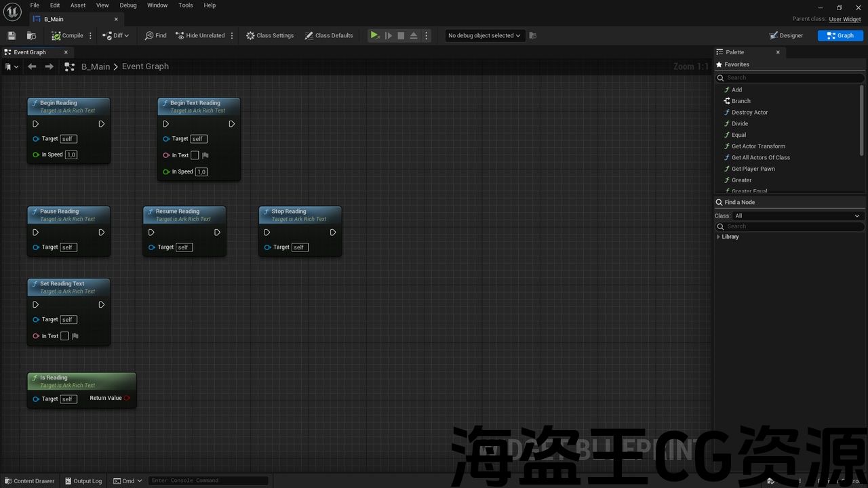Click the console command input field
This screenshot has width=868, height=488.
pos(208,481)
